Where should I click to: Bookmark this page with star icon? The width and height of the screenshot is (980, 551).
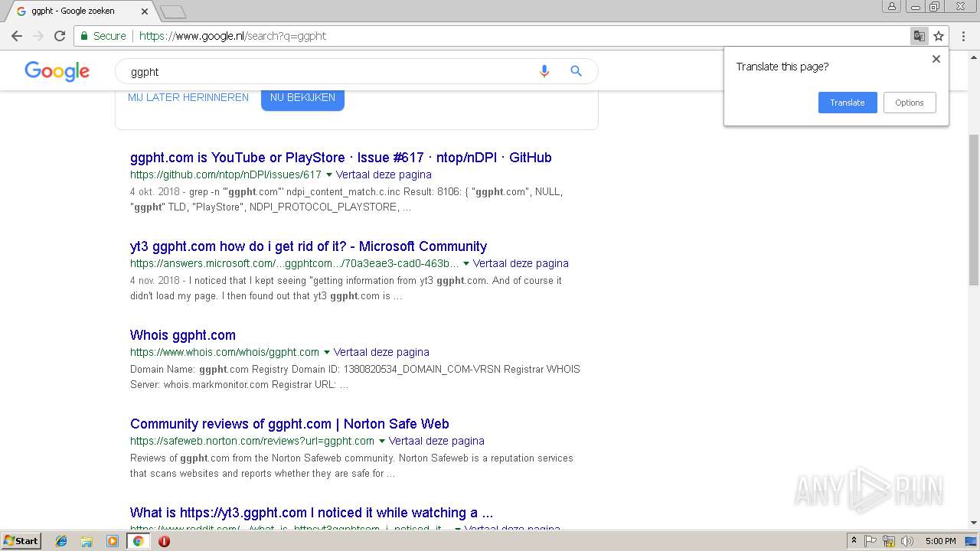pos(939,36)
